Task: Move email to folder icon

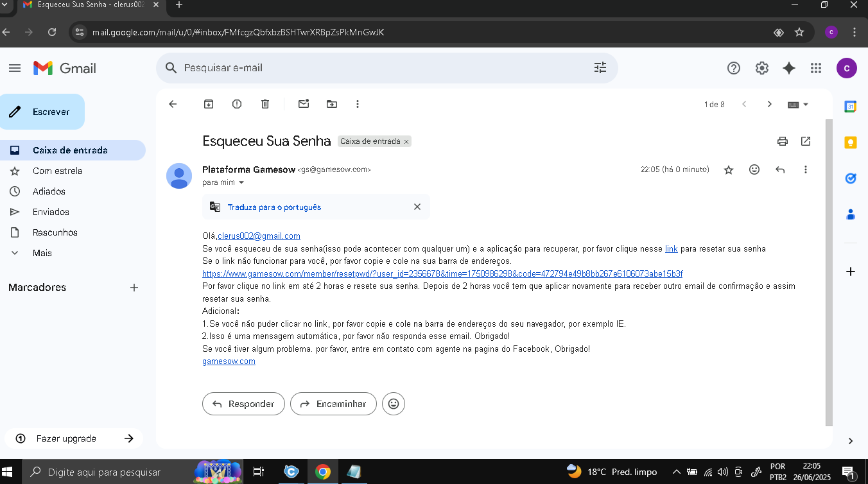Action: 332,104
